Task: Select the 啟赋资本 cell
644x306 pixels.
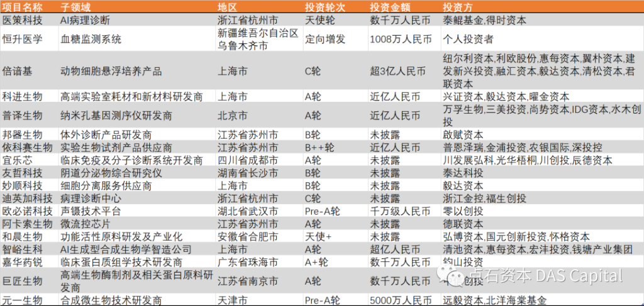Action: pos(543,134)
